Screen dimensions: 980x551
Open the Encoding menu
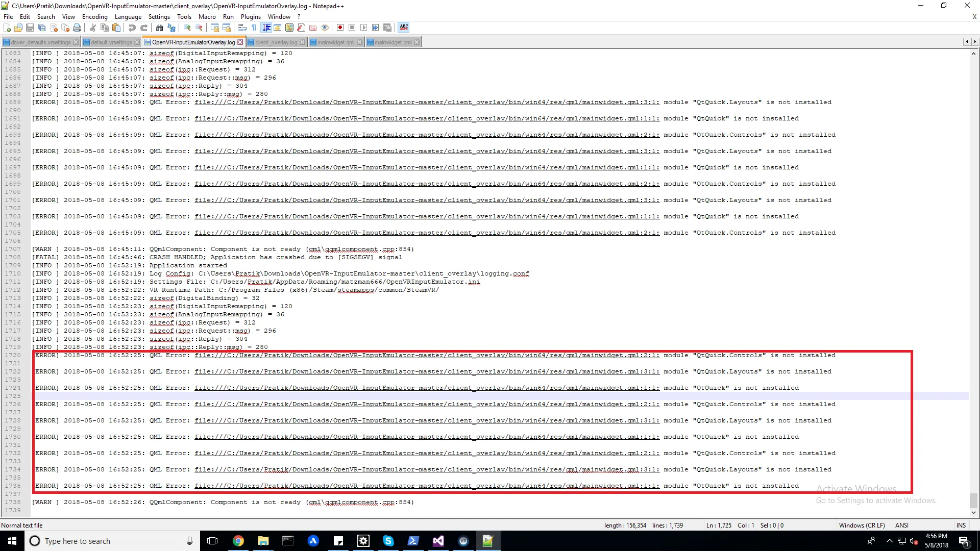pyautogui.click(x=95, y=17)
